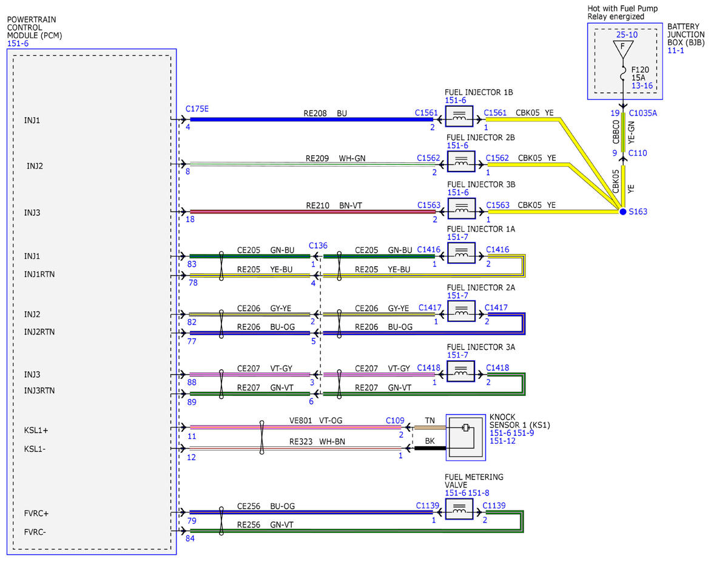The width and height of the screenshot is (728, 562).
Task: Follow the 151-7 link under Fuel Injector 1A
Action: (457, 237)
